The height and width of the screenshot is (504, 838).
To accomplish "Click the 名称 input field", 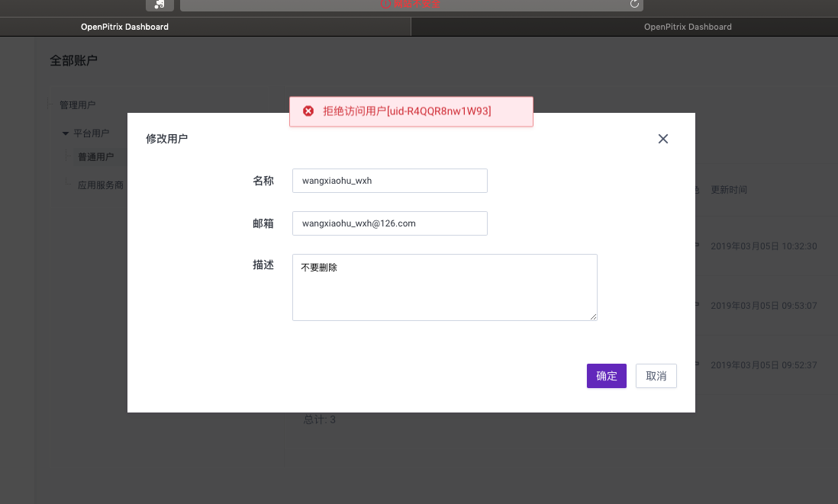I will pyautogui.click(x=389, y=181).
